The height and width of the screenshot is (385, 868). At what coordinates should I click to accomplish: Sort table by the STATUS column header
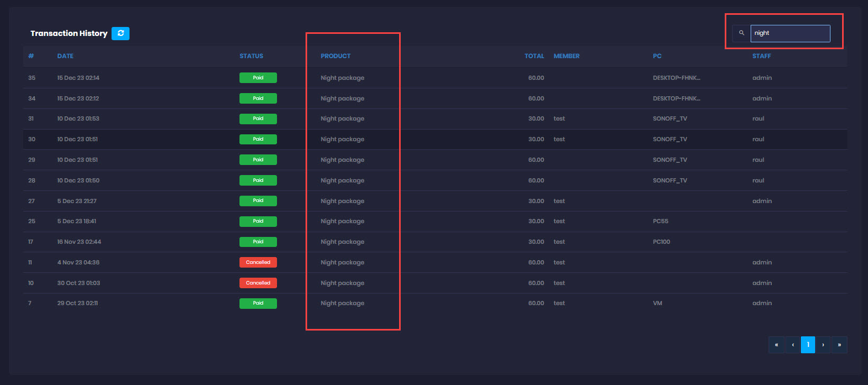(251, 56)
